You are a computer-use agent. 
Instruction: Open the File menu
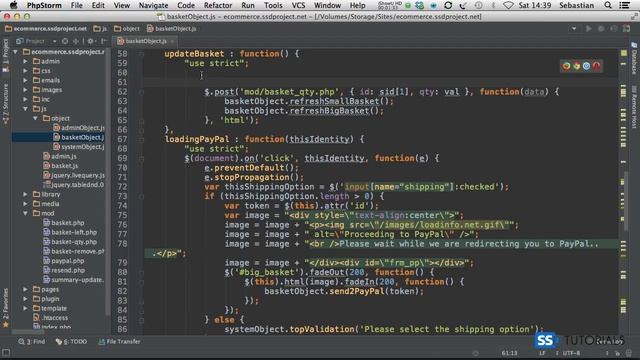(x=76, y=5)
